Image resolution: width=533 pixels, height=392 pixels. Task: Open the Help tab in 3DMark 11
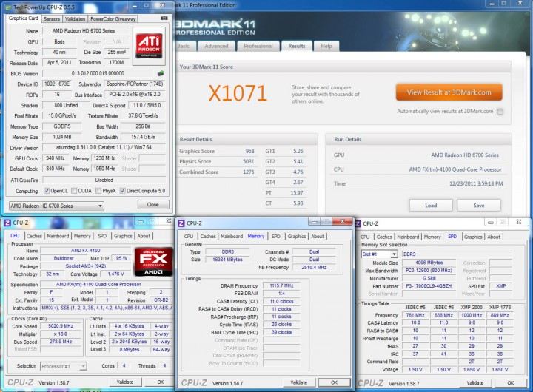point(326,46)
